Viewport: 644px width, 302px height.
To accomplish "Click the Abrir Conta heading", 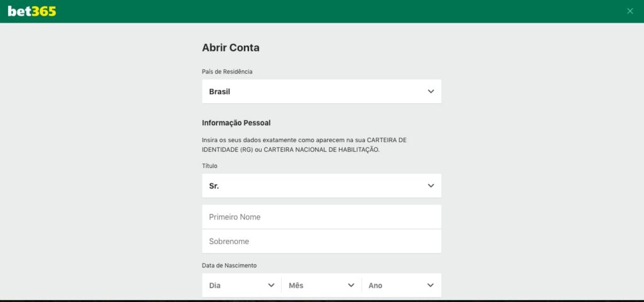I will coord(231,48).
